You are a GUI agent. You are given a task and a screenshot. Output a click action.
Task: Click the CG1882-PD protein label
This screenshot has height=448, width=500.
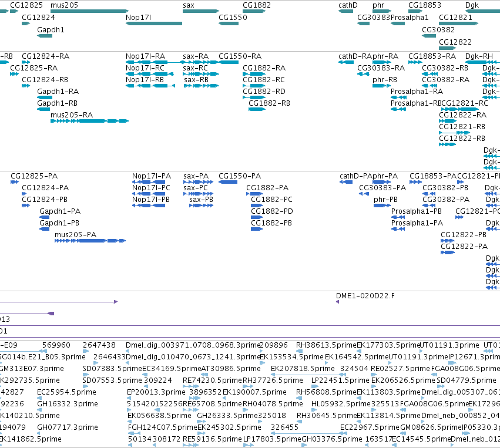tap(271, 211)
